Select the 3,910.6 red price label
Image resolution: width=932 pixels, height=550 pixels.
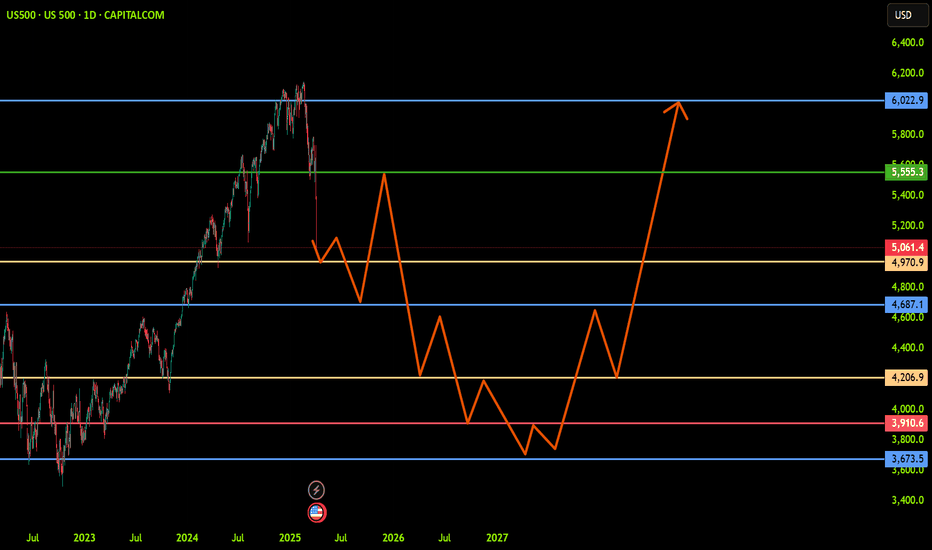click(x=906, y=423)
